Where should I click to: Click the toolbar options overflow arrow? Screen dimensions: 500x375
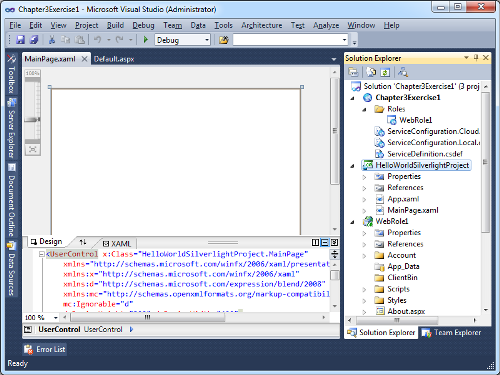click(354, 42)
